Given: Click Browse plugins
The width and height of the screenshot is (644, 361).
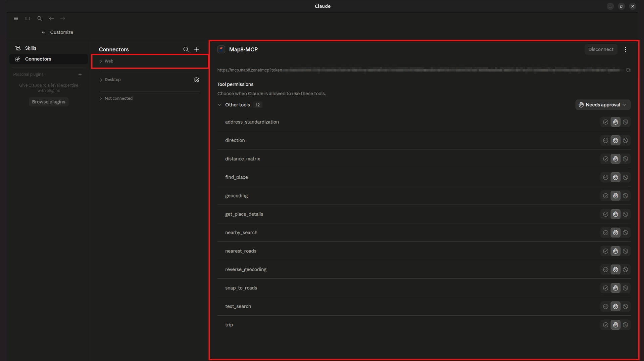Looking at the screenshot, I should coord(49,102).
